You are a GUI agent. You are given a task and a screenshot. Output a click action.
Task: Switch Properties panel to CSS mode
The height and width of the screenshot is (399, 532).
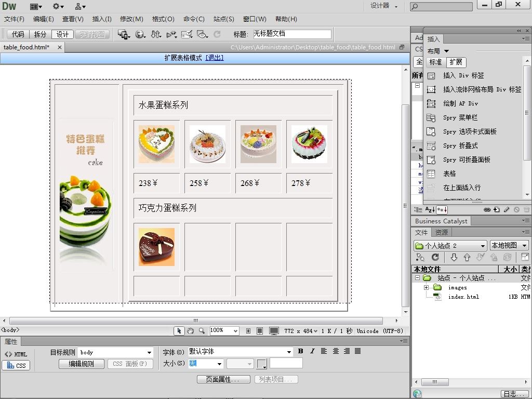[x=16, y=365]
